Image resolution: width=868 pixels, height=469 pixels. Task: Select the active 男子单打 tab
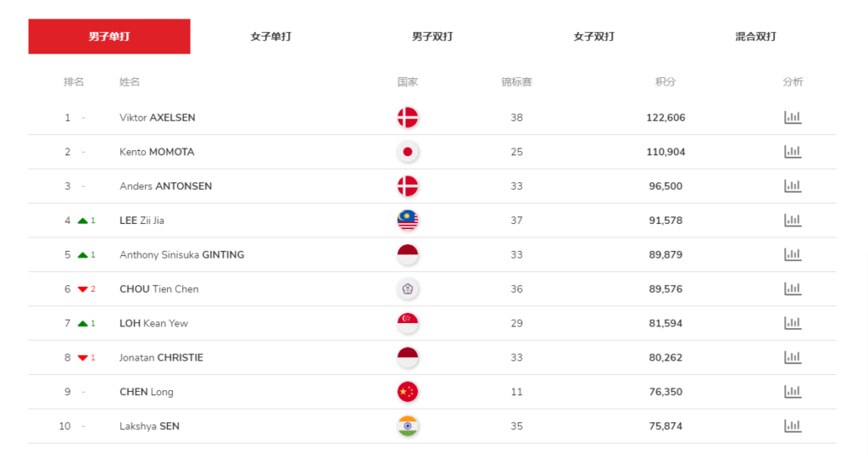pos(109,36)
